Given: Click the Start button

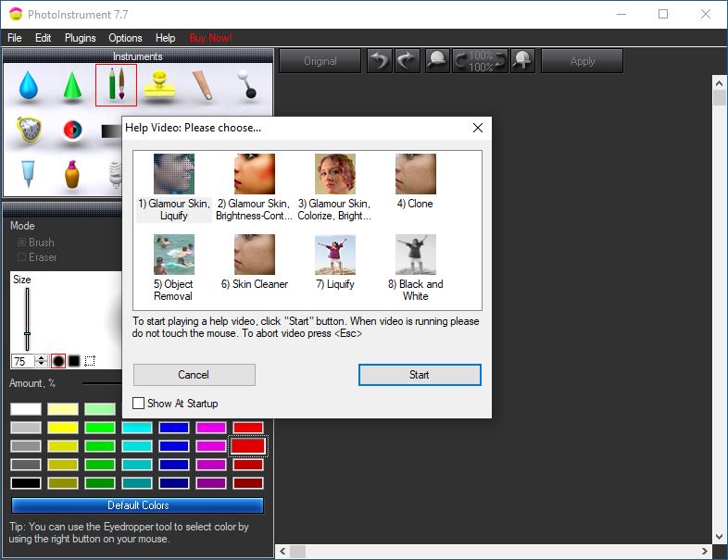Looking at the screenshot, I should tap(420, 375).
